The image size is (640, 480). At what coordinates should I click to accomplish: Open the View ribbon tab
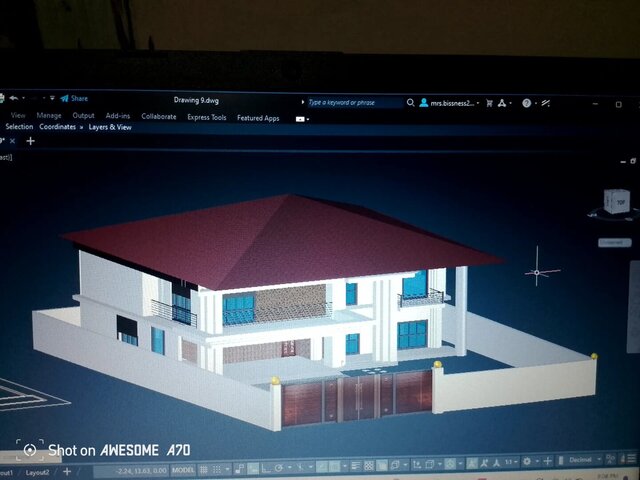click(x=18, y=115)
